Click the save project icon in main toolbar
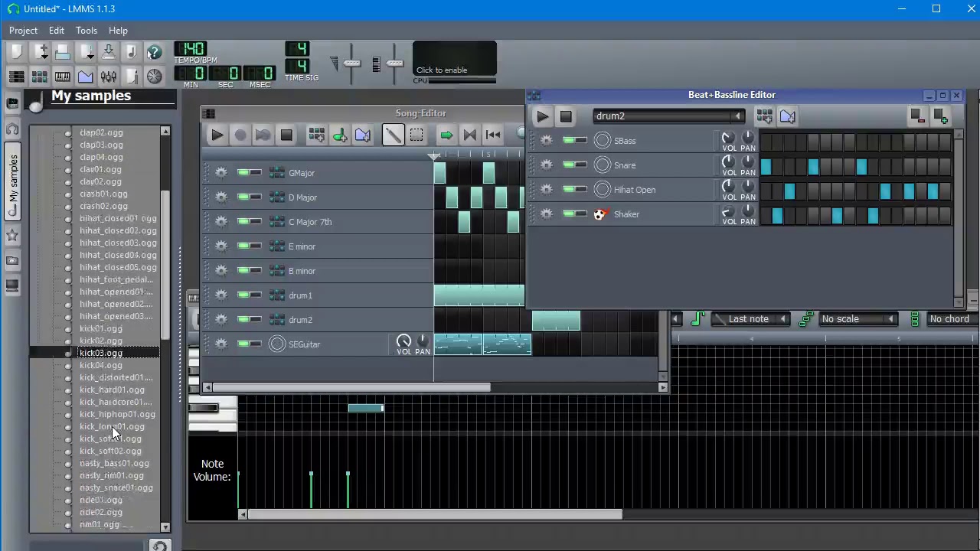 point(108,52)
